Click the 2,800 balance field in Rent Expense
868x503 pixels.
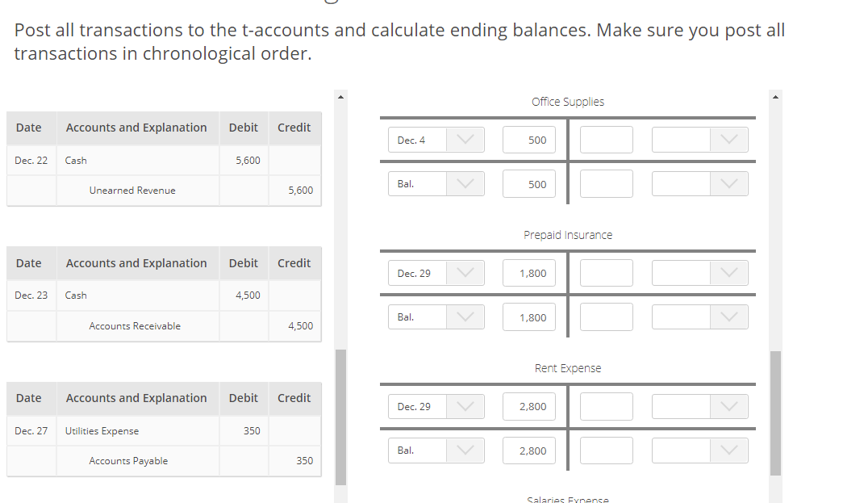pyautogui.click(x=529, y=450)
